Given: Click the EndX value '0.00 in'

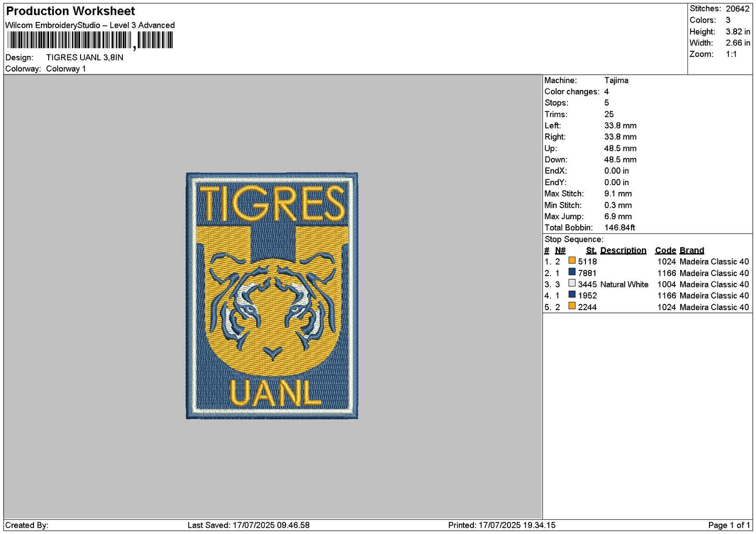Looking at the screenshot, I should [617, 171].
